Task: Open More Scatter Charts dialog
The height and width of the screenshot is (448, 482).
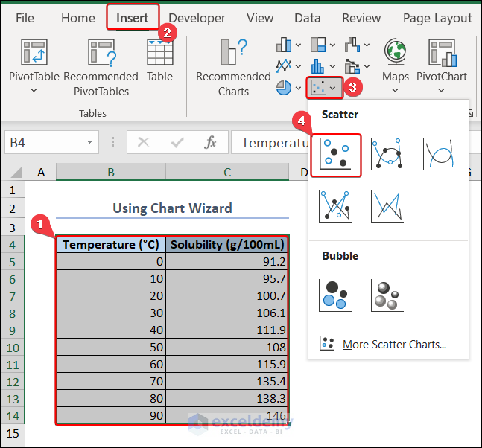Action: pyautogui.click(x=393, y=345)
